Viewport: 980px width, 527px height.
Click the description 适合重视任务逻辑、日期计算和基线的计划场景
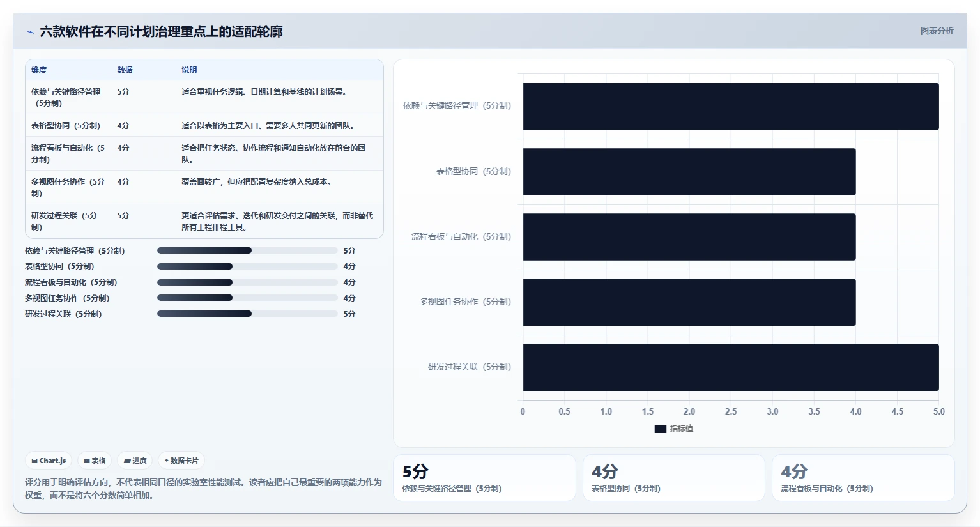(x=265, y=92)
